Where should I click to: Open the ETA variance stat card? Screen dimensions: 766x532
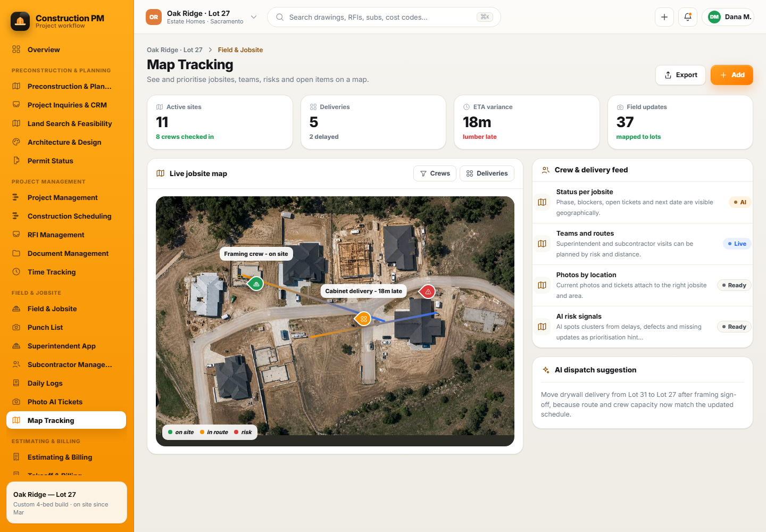[x=527, y=122]
